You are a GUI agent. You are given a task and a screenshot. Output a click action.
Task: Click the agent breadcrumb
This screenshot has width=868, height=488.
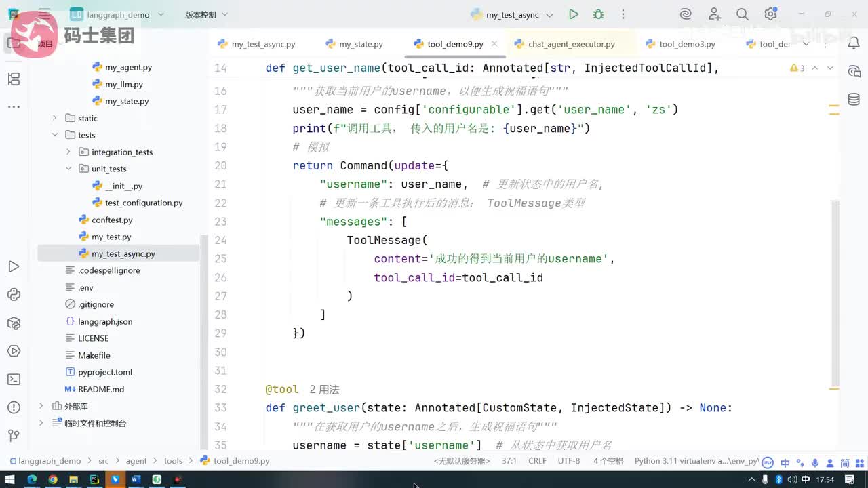pos(136,461)
